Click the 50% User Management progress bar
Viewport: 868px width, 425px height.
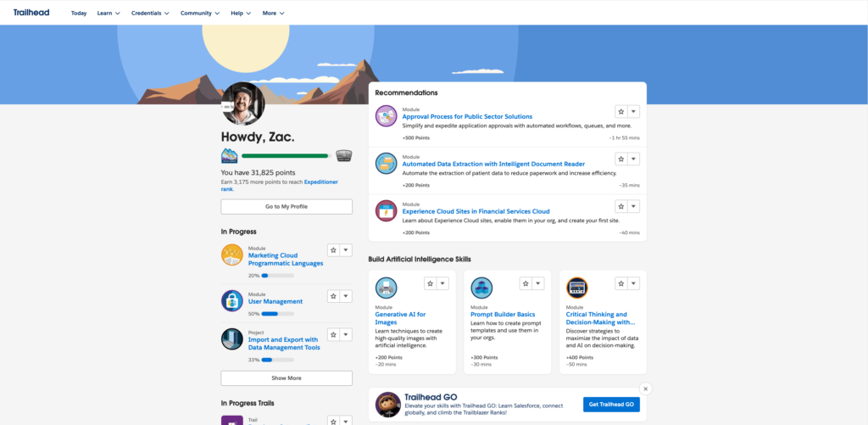278,314
